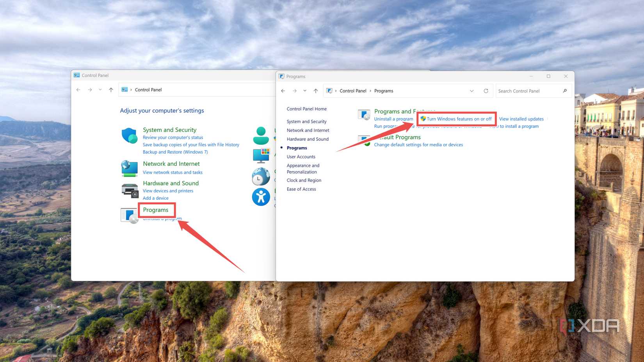Click the back arrow in the Programs window
The width and height of the screenshot is (644, 362).
(x=283, y=90)
